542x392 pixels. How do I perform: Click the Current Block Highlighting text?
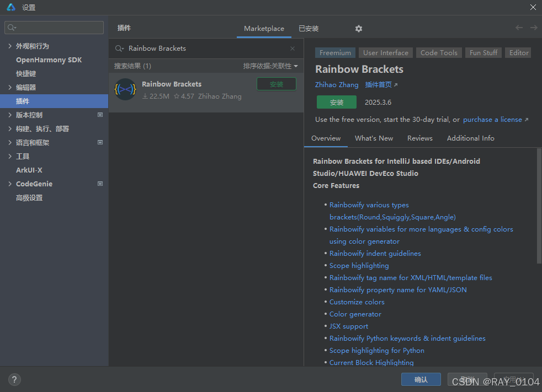click(x=371, y=362)
